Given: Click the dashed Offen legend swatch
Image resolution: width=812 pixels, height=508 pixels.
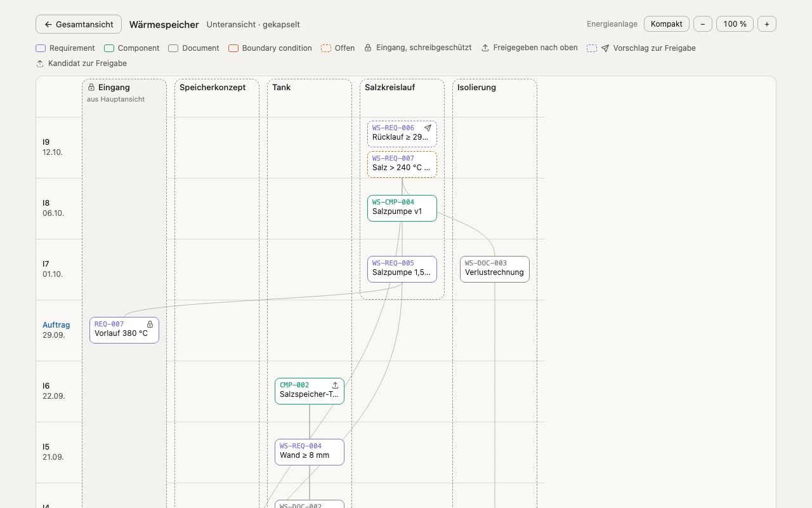Looking at the screenshot, I should [326, 48].
